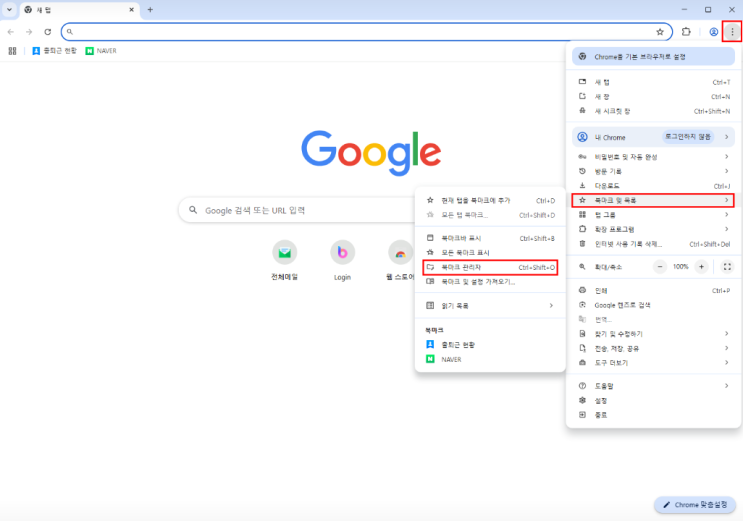Open 'NAVER' in the bookmarks submenu
This screenshot has height=521, width=743.
pyautogui.click(x=490, y=359)
